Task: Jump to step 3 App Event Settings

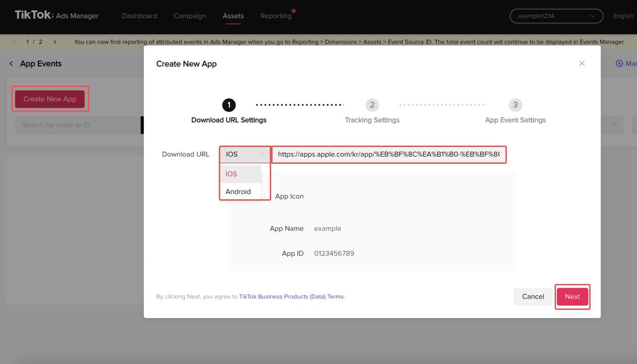Action: pos(516,111)
